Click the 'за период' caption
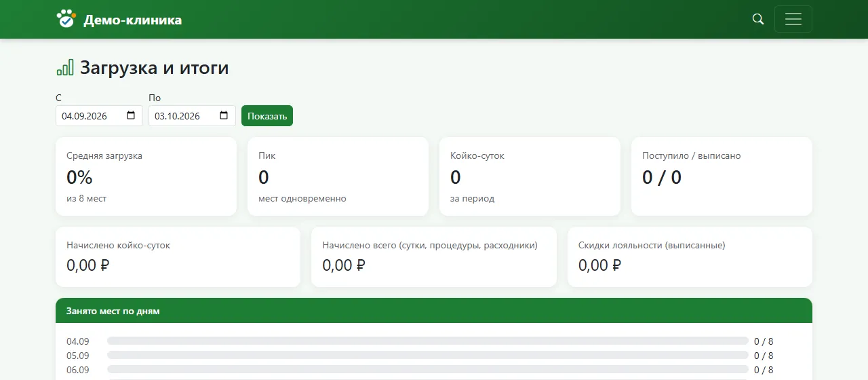This screenshot has width=868, height=380. 473,199
